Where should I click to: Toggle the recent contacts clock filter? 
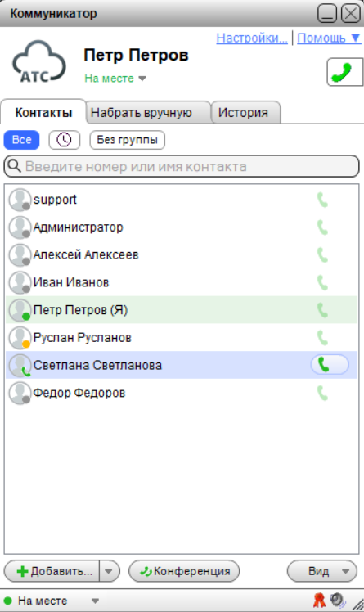click(65, 140)
